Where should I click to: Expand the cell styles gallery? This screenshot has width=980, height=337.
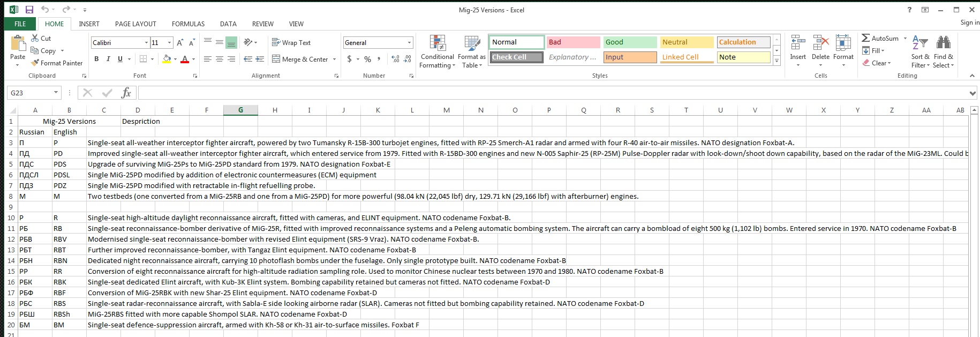pos(777,61)
